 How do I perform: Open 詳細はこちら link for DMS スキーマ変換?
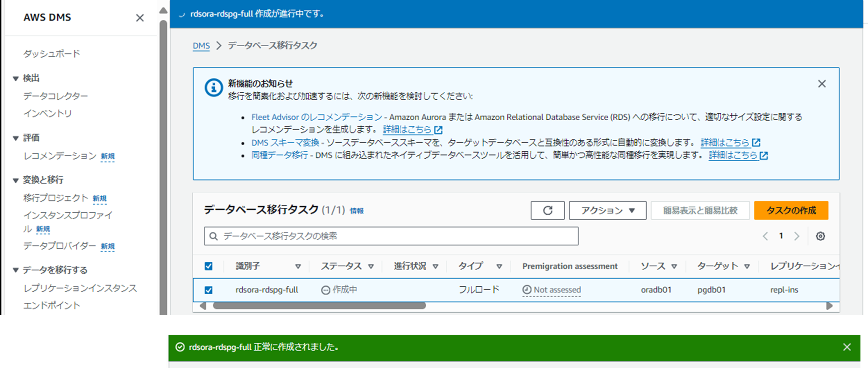[x=730, y=142]
